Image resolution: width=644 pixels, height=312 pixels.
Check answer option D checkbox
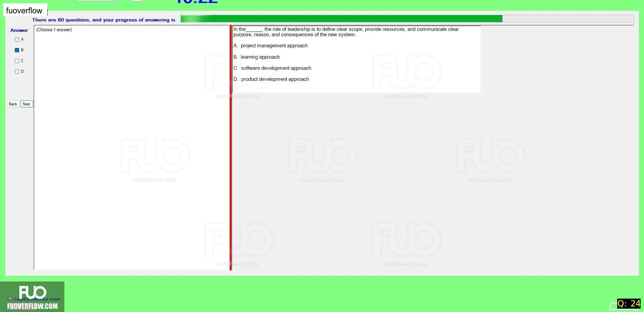[x=17, y=71]
